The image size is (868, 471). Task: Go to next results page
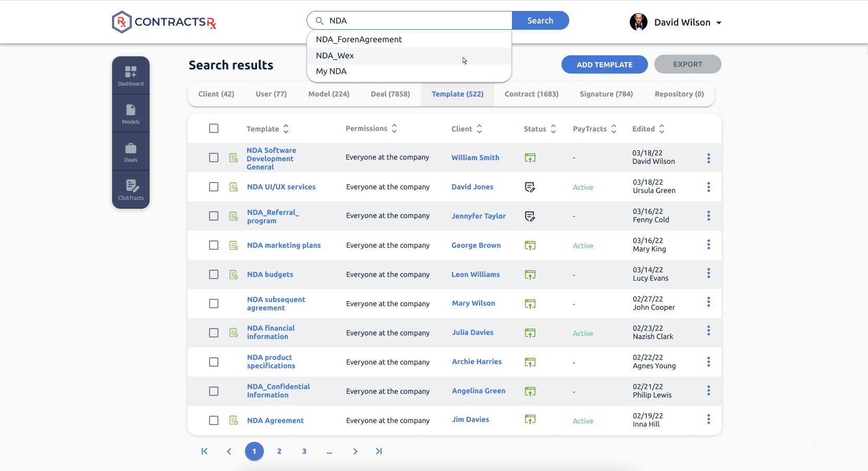coord(355,451)
